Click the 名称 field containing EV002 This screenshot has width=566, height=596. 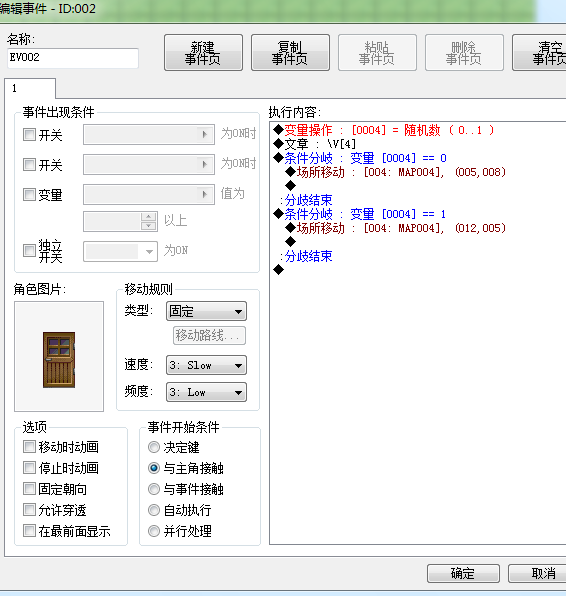(73, 58)
